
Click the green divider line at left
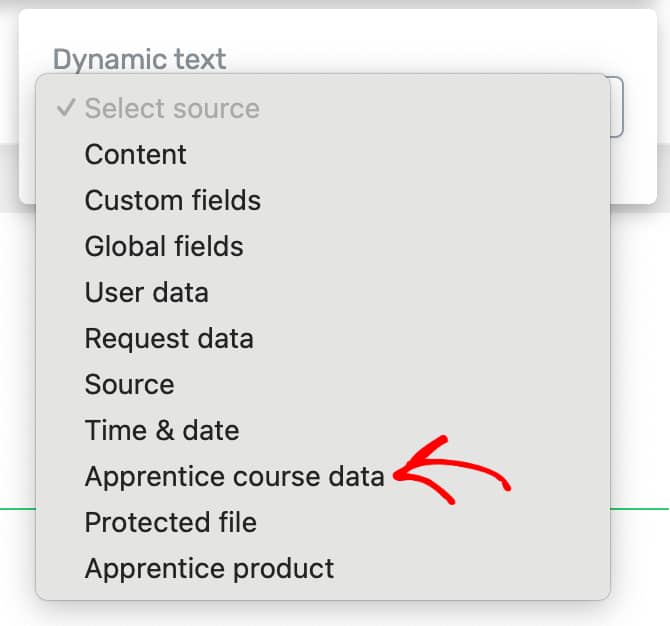coord(18,509)
